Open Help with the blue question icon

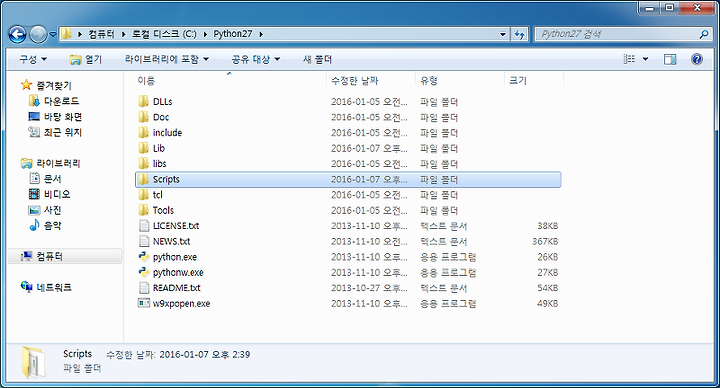(697, 59)
